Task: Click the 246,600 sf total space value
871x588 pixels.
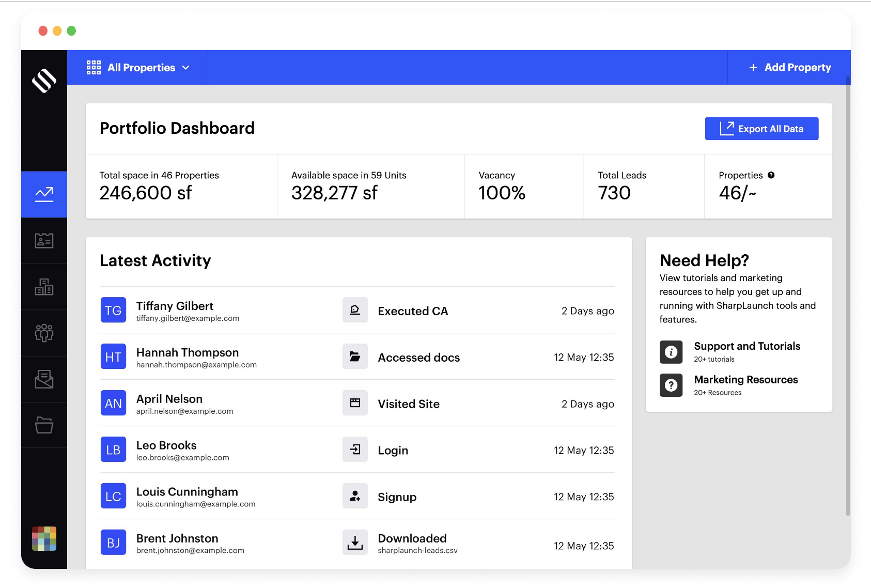Action: (145, 193)
